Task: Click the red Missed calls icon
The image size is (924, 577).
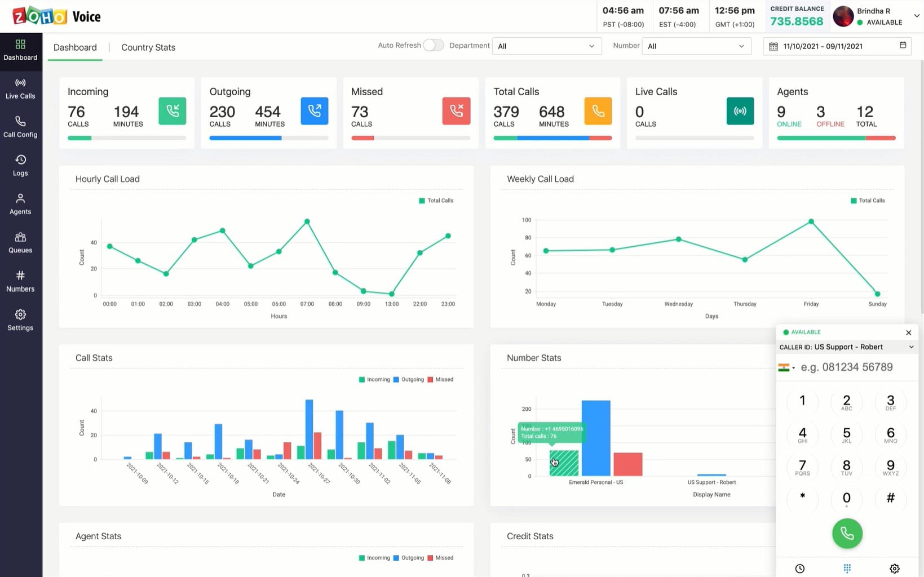Action: click(x=457, y=111)
